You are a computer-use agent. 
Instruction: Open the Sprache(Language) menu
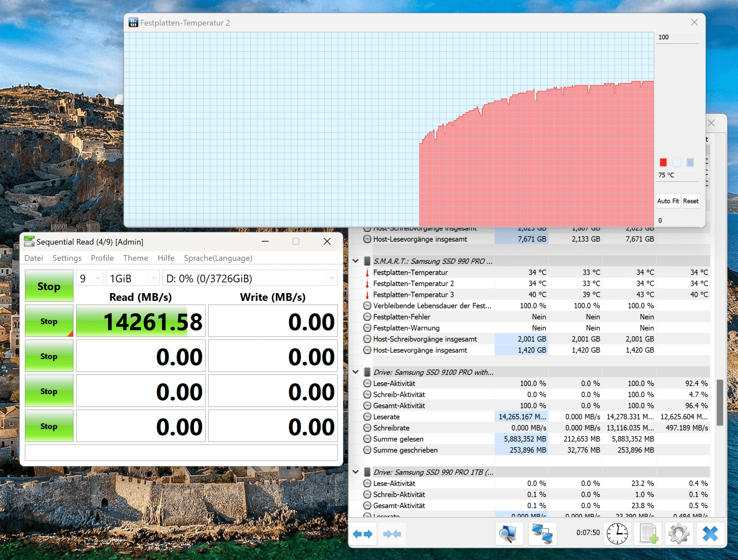pos(218,258)
